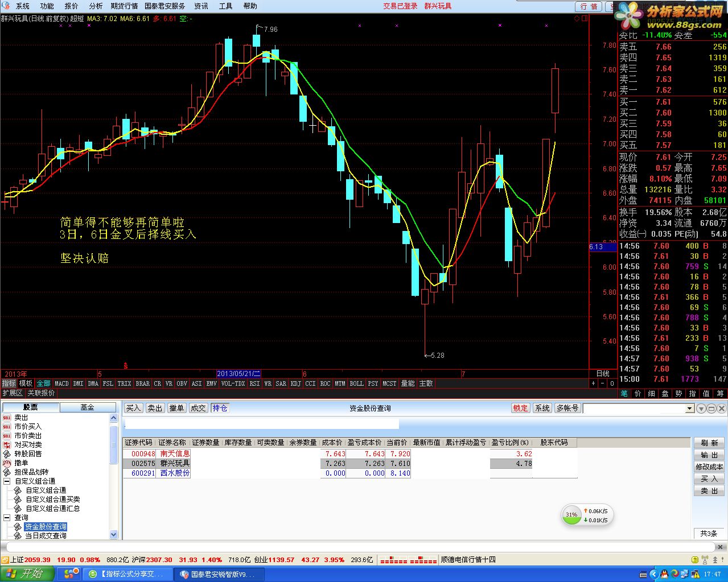Click the 盈亏比例(%) column header
This screenshot has height=582, width=728.
pyautogui.click(x=511, y=443)
